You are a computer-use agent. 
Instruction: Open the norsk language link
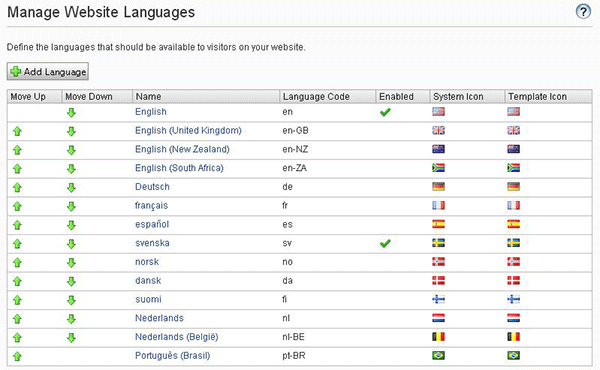[x=147, y=262]
